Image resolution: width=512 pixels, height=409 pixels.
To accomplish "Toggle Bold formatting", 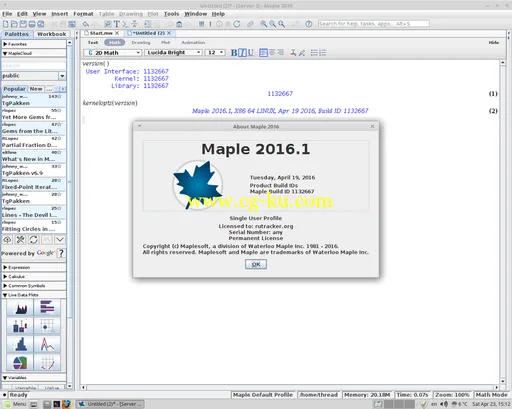I will pos(234,53).
